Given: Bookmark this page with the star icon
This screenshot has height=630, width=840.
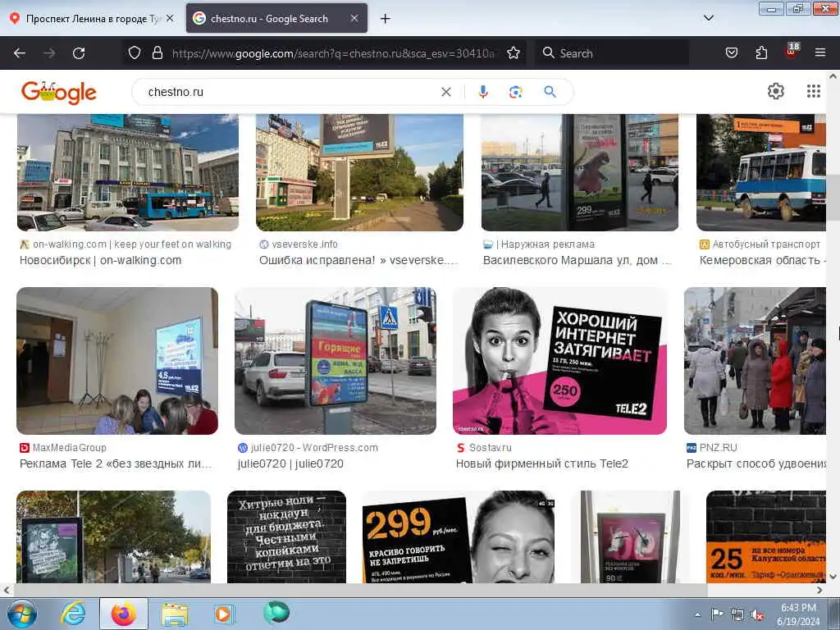Looking at the screenshot, I should tap(514, 52).
